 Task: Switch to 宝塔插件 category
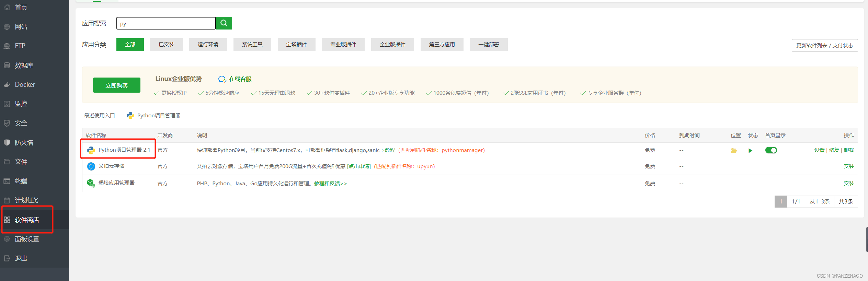tap(297, 45)
